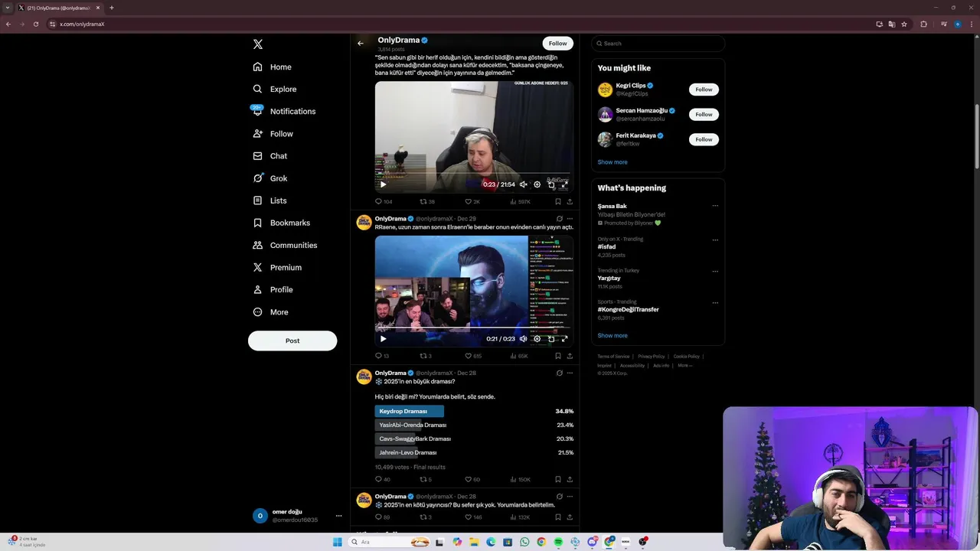Image resolution: width=980 pixels, height=551 pixels.
Task: Toggle sound on the RRaene 0:23 video
Action: [x=524, y=339]
